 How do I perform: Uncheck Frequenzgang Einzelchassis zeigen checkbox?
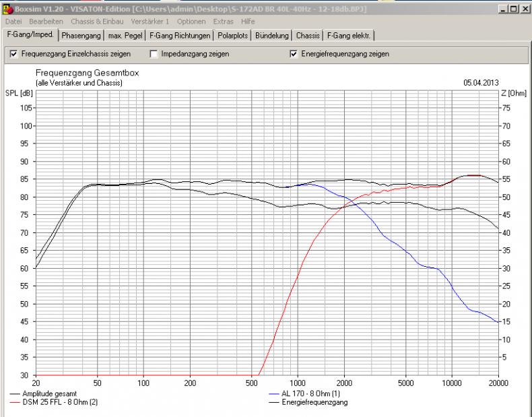click(x=13, y=54)
